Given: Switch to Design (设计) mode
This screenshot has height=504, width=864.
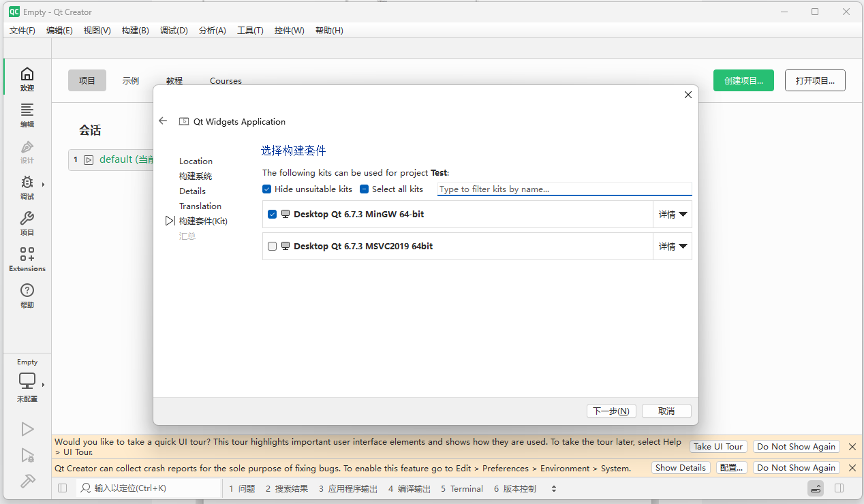Looking at the screenshot, I should pyautogui.click(x=27, y=151).
